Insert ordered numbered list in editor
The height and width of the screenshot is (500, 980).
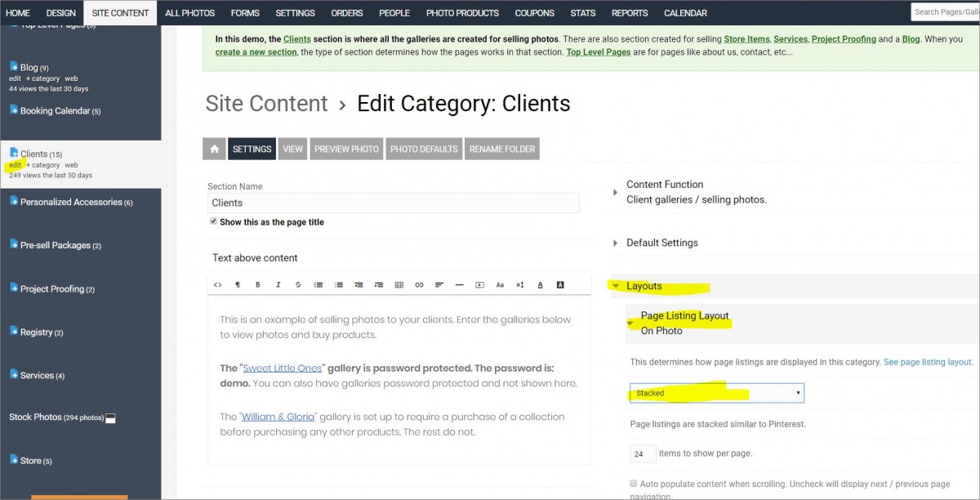(339, 285)
